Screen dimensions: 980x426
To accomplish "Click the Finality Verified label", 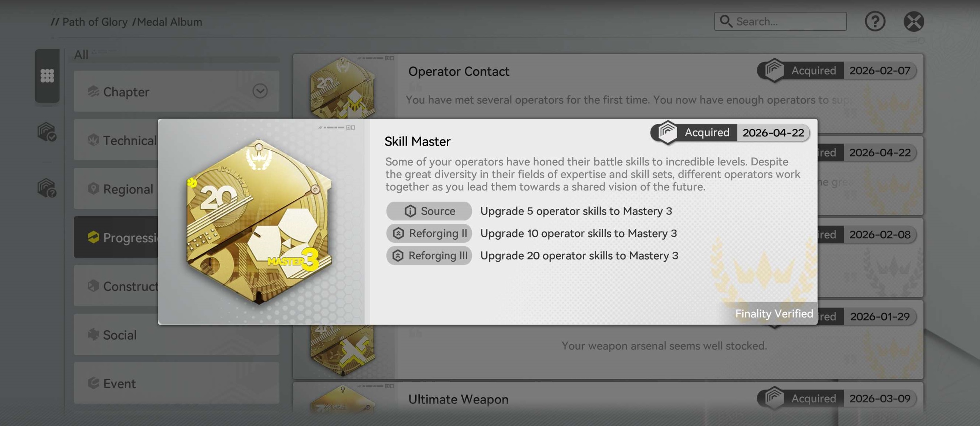I will [774, 314].
